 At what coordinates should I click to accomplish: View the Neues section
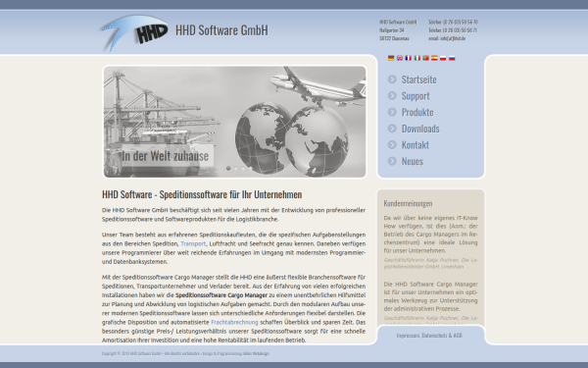[413, 162]
